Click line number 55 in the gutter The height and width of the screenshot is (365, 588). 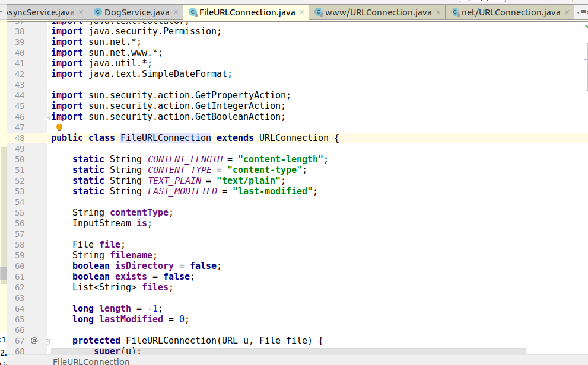20,213
